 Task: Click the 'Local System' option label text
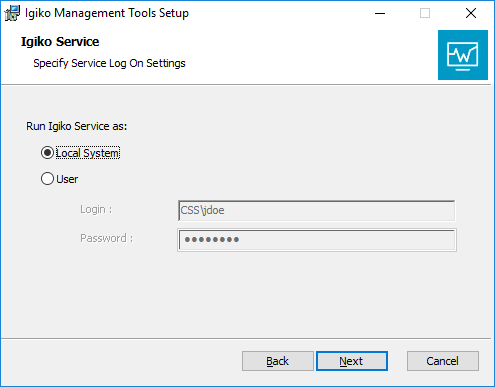pyautogui.click(x=88, y=153)
